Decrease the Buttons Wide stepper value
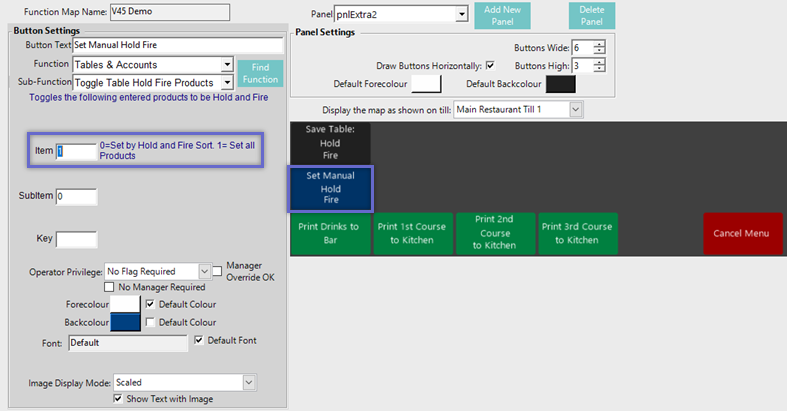This screenshot has height=411, width=787. coord(599,51)
